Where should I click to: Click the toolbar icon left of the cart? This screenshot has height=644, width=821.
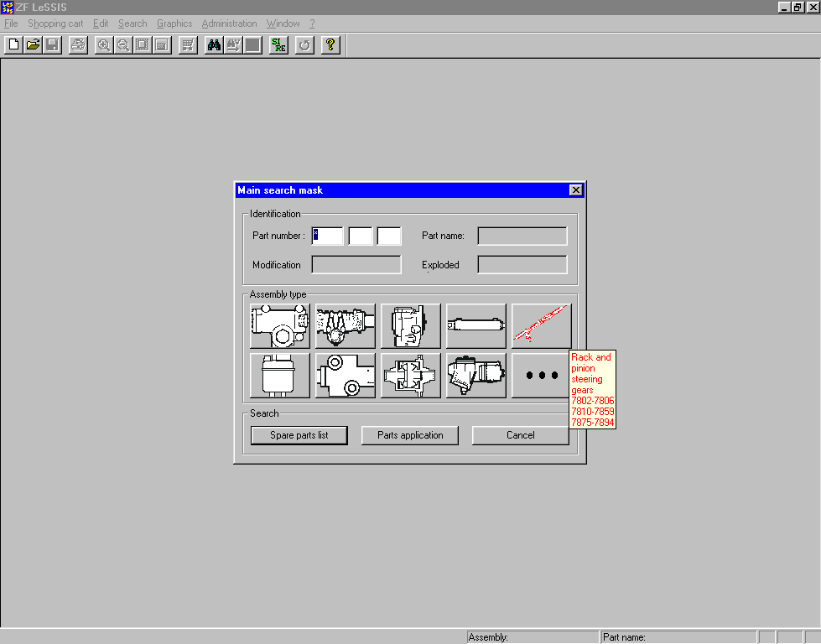pos(162,45)
